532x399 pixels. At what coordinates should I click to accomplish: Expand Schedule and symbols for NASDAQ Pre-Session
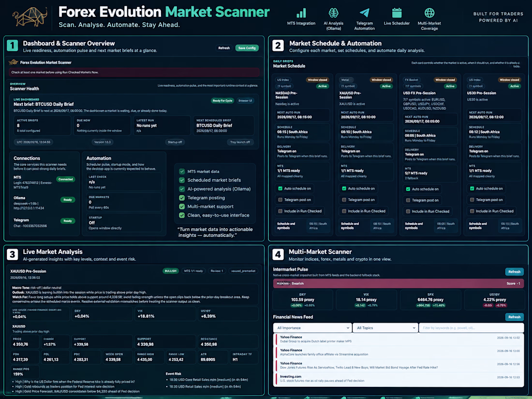click(x=302, y=226)
